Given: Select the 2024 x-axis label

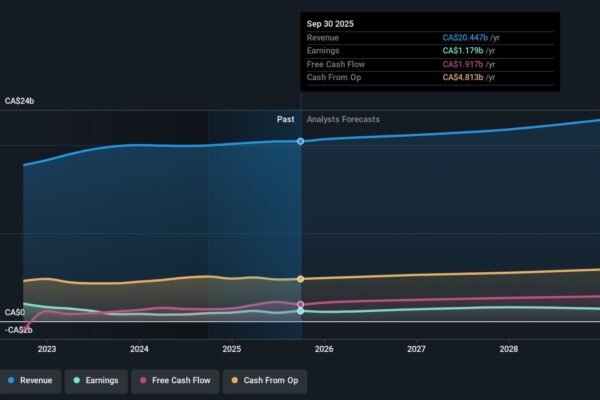Looking at the screenshot, I should [139, 349].
